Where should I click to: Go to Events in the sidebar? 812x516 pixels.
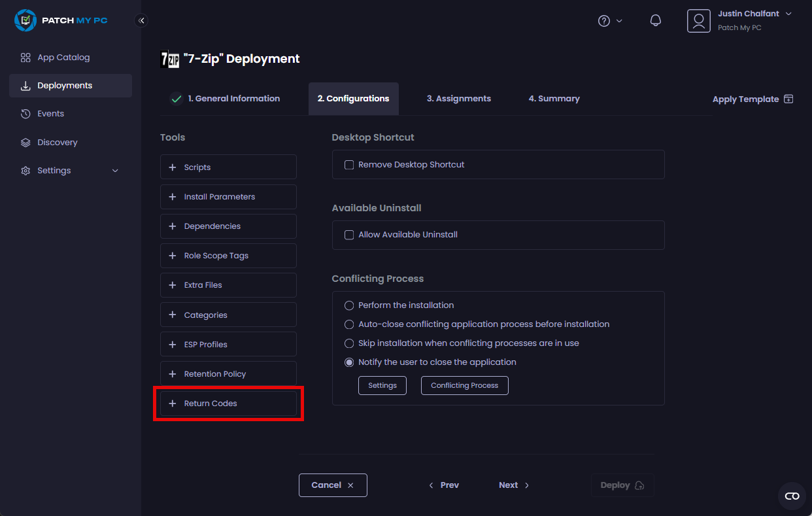pos(50,114)
